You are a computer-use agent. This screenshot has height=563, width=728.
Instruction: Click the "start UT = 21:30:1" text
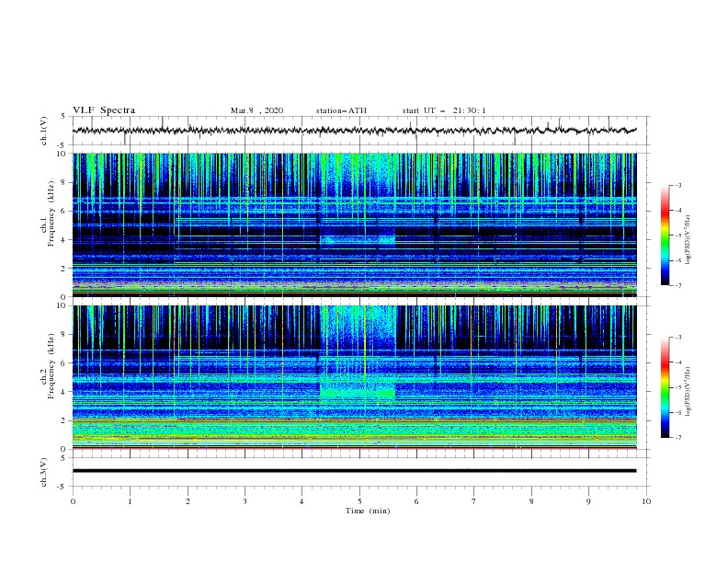coord(444,110)
